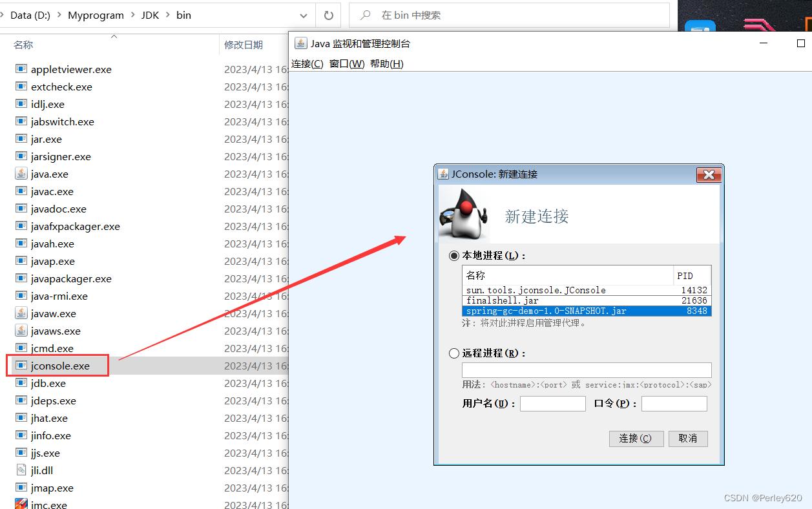Click the jjs.exe file icon
This screenshot has width=812, height=509.
click(x=21, y=452)
